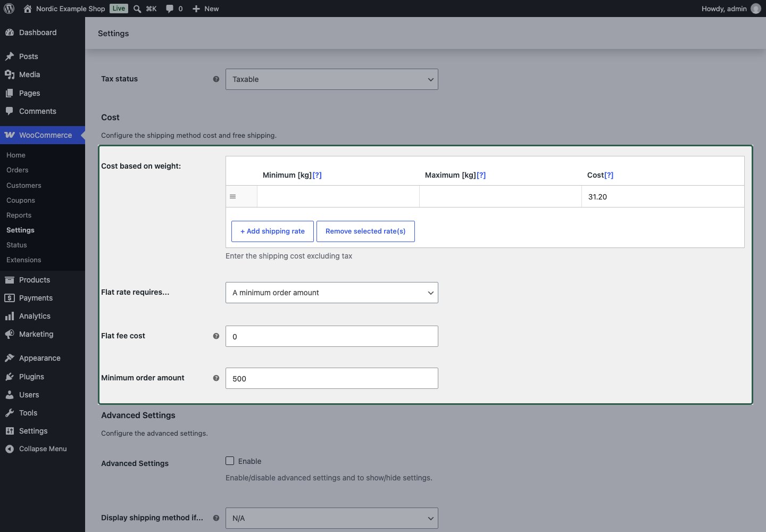Viewport: 766px width, 532px height.
Task: Click the Media icon in sidebar
Action: (x=10, y=74)
